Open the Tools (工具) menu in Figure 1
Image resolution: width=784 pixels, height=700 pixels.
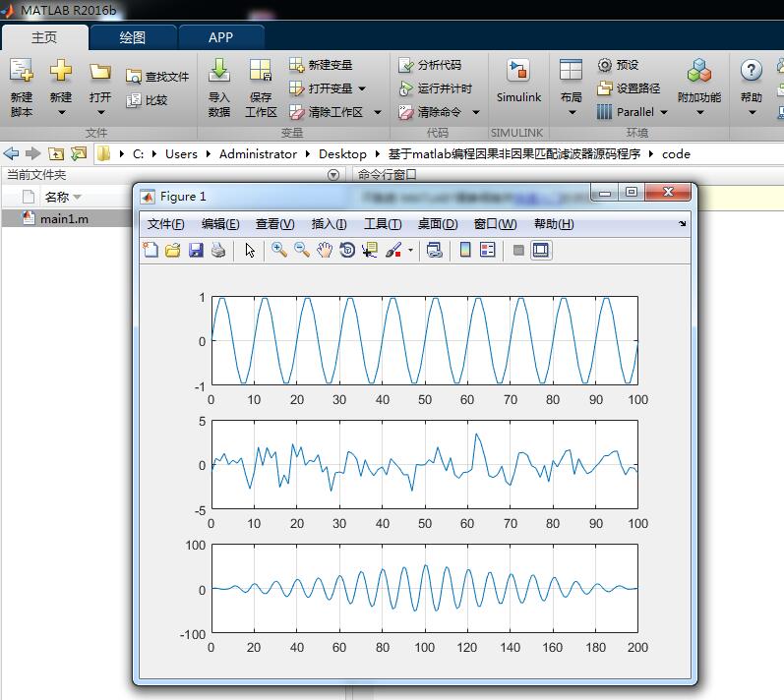(383, 224)
